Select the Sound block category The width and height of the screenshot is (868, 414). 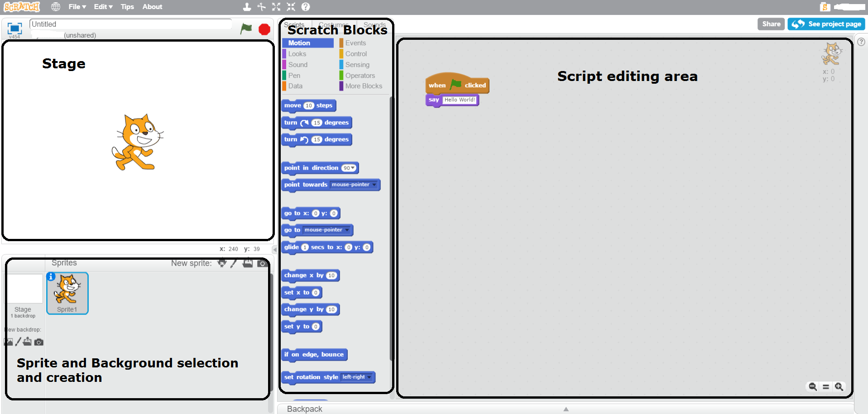(308, 65)
